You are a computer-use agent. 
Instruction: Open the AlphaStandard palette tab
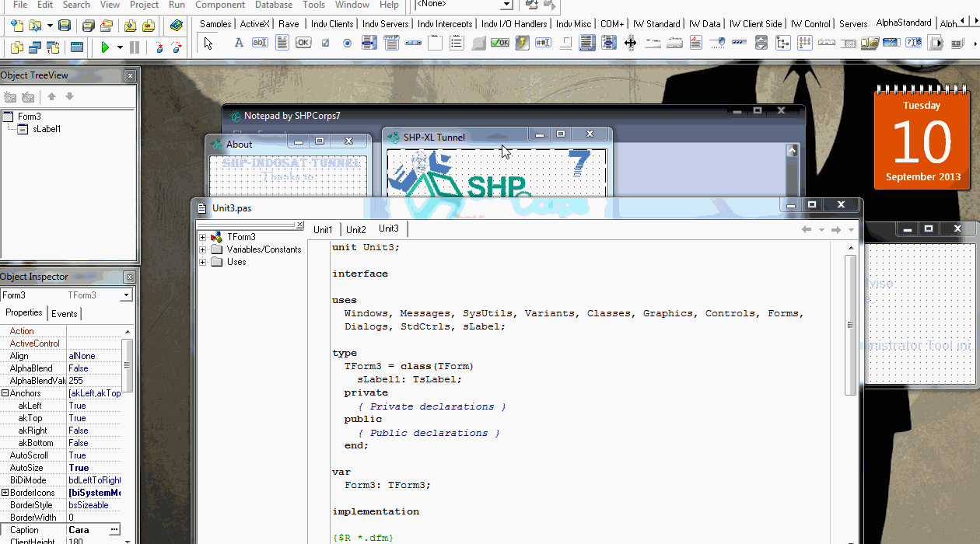904,23
